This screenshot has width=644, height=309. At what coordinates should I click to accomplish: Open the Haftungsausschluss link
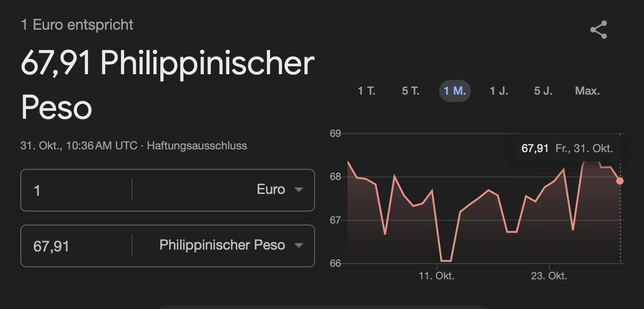[197, 146]
